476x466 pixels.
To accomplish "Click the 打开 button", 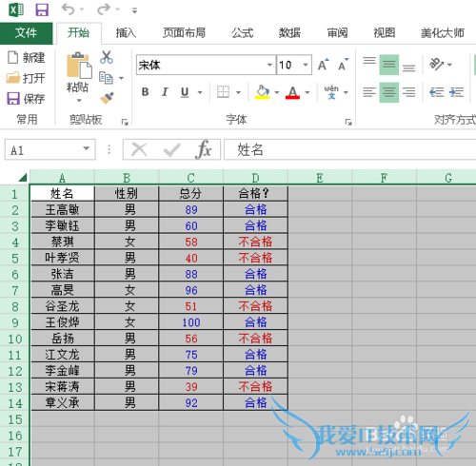I will (x=26, y=78).
